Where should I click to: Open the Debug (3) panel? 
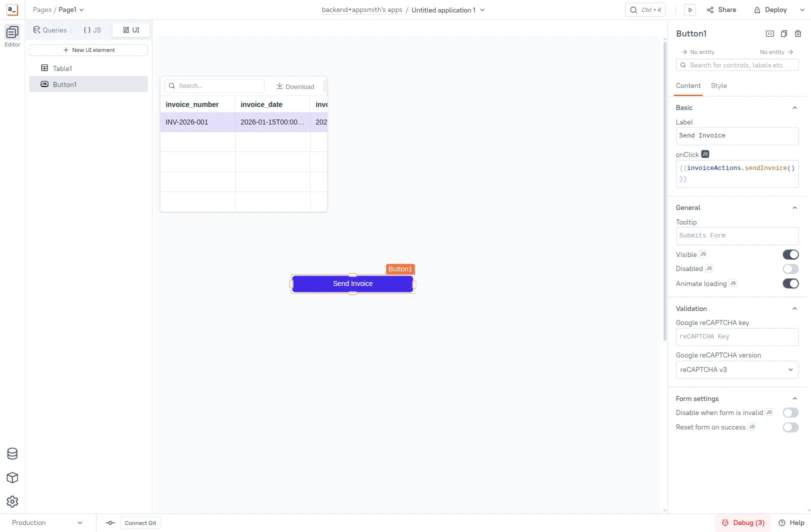coord(743,523)
